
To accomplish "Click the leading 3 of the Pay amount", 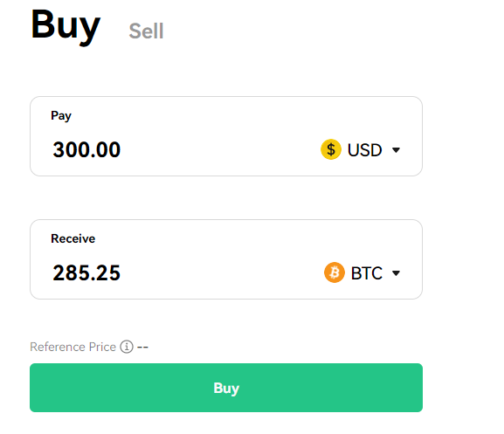I will tap(59, 149).
